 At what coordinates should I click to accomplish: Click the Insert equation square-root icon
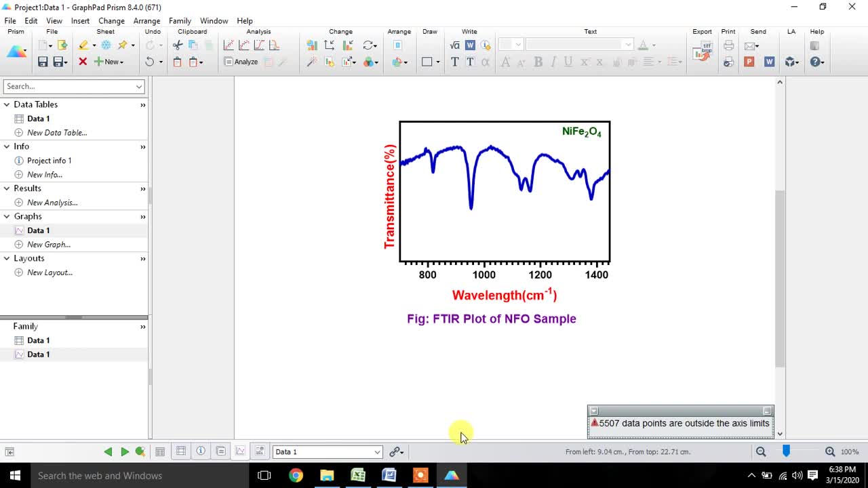pos(454,45)
